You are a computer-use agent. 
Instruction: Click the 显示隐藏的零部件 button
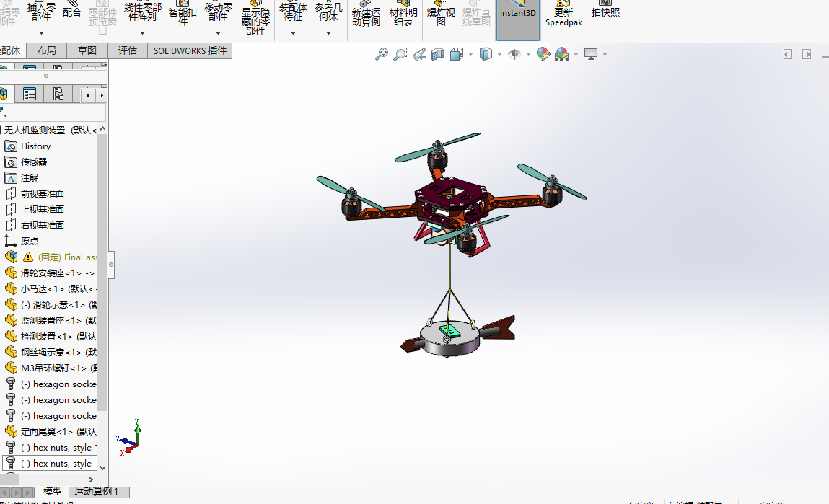click(x=255, y=19)
